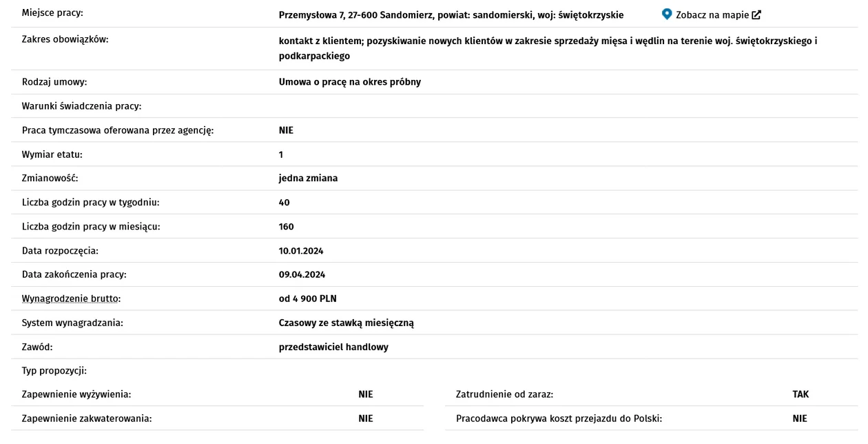Click the 'Czasowy ze stawką miesięczną' value
The width and height of the screenshot is (868, 444).
tap(347, 323)
